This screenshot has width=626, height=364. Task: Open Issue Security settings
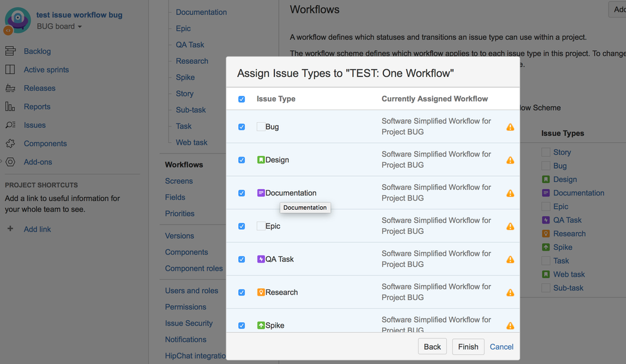pos(189,323)
